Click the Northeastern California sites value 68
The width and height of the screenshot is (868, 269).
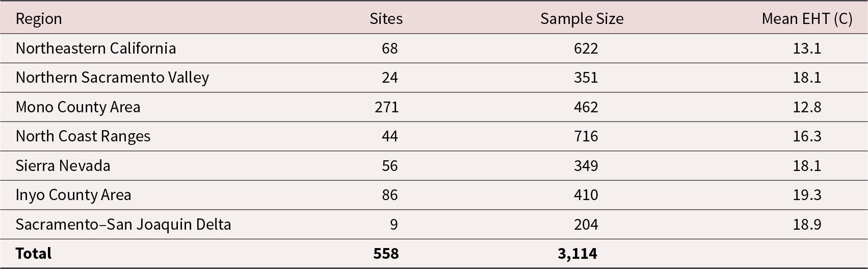[x=389, y=48]
